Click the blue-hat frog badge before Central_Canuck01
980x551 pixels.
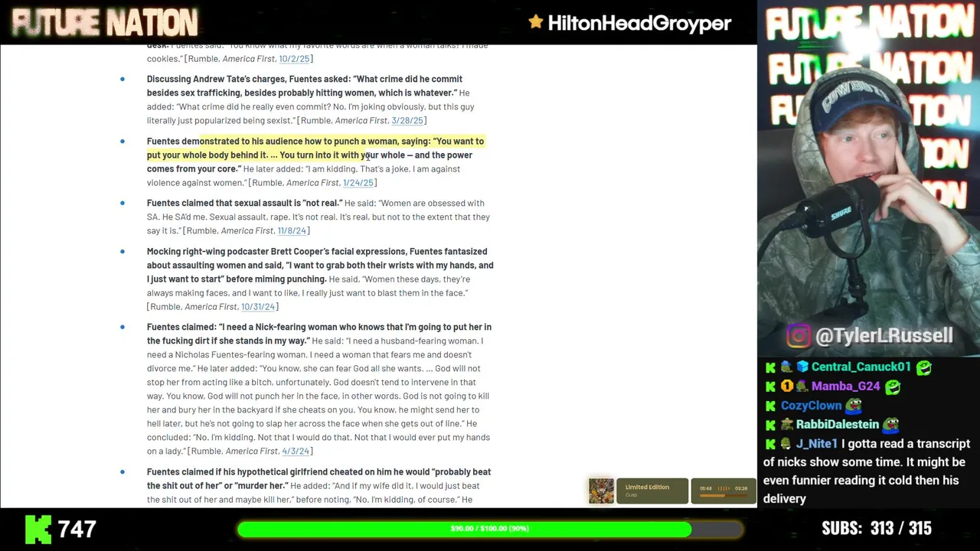pyautogui.click(x=787, y=367)
